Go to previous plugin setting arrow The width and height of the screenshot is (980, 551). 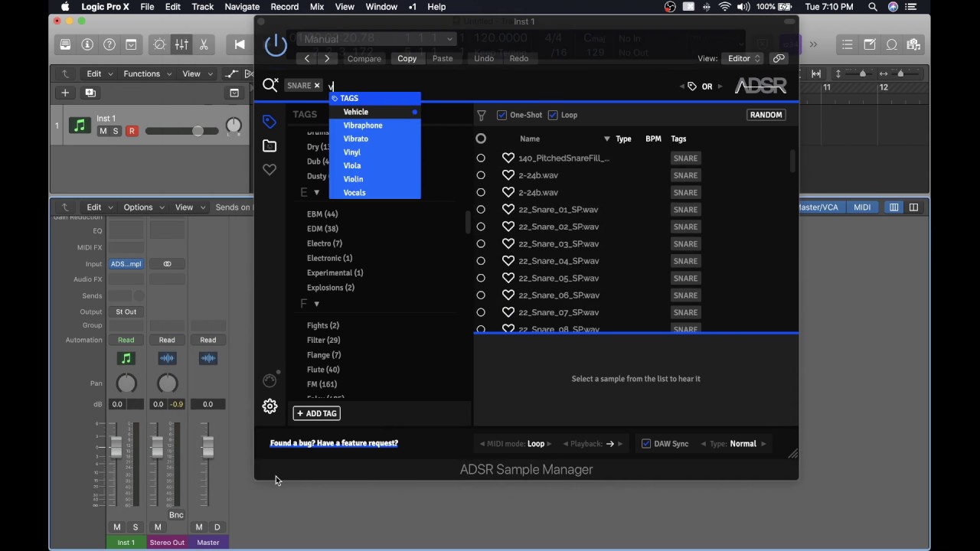tap(307, 58)
